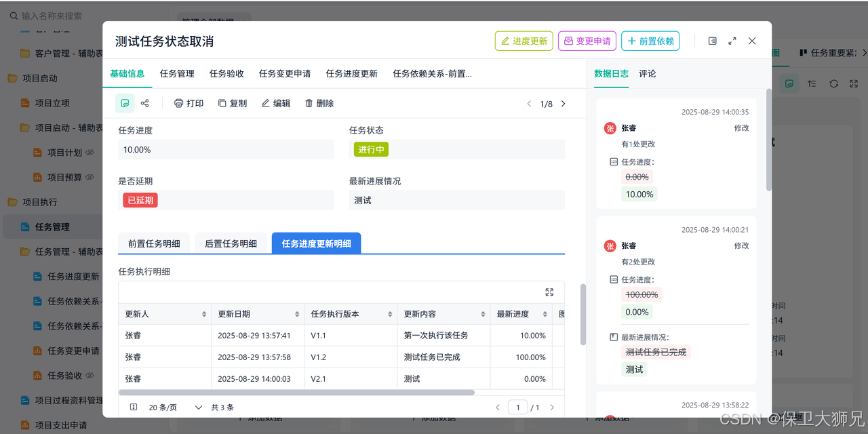The width and height of the screenshot is (868, 434).
Task: Sort by 更新人 column
Action: (x=204, y=314)
